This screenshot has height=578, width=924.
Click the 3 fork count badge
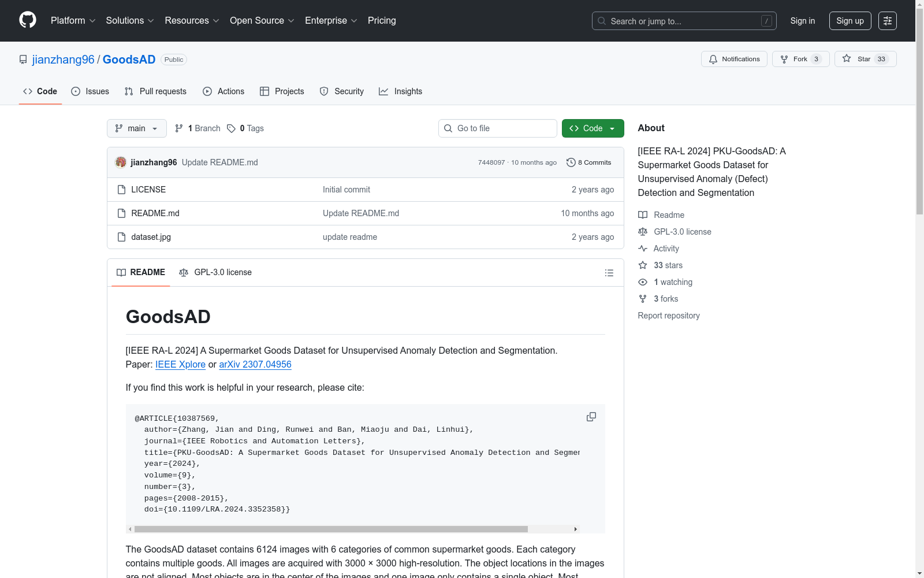[x=816, y=59]
